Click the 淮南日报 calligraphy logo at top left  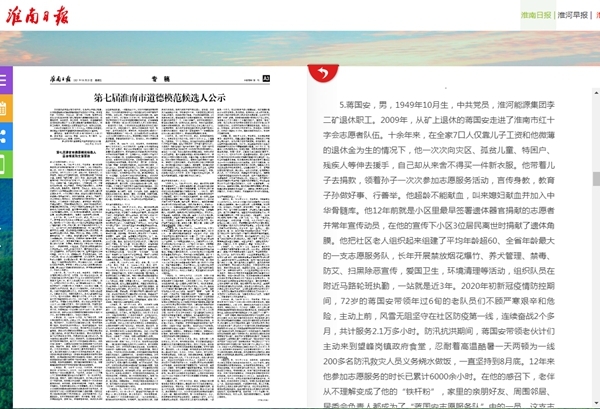click(33, 13)
